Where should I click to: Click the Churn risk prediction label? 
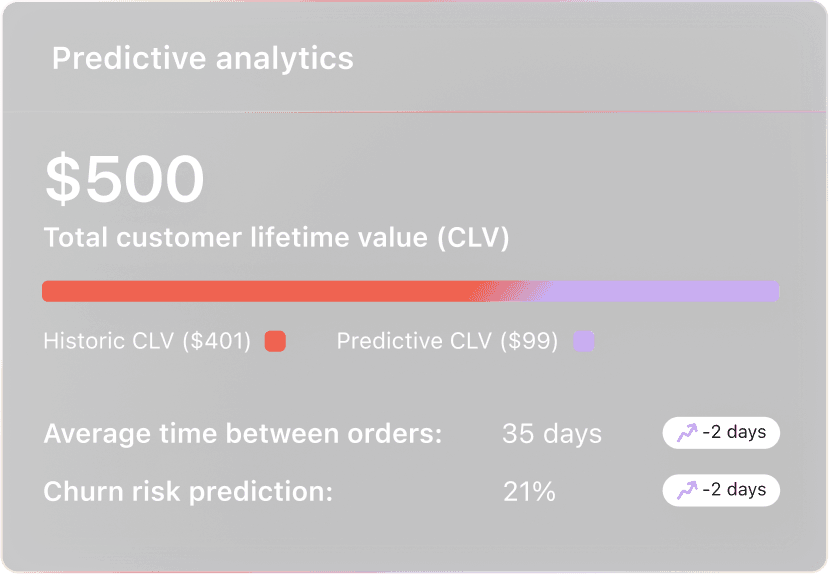188,492
